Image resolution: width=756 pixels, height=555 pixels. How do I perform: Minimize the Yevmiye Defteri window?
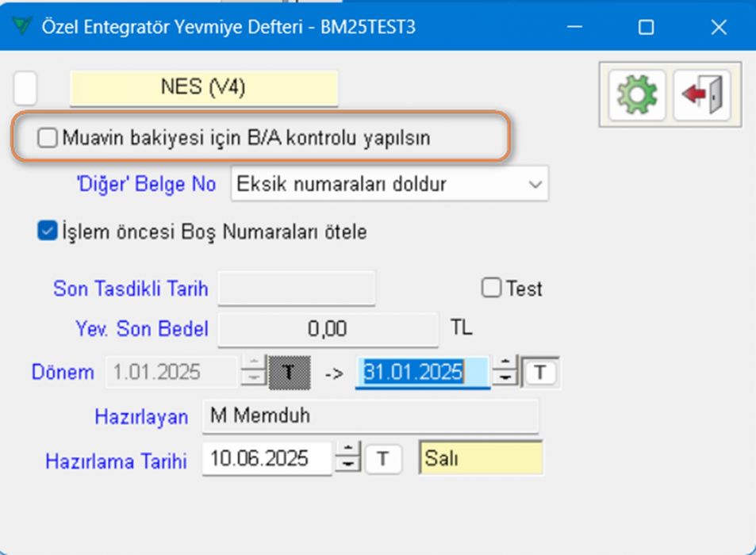coord(574,27)
